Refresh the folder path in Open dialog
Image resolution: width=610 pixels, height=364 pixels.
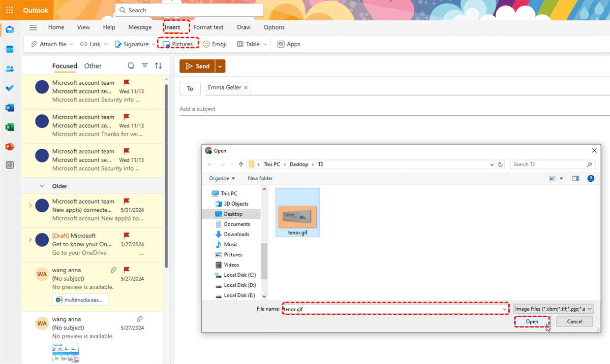tap(501, 164)
